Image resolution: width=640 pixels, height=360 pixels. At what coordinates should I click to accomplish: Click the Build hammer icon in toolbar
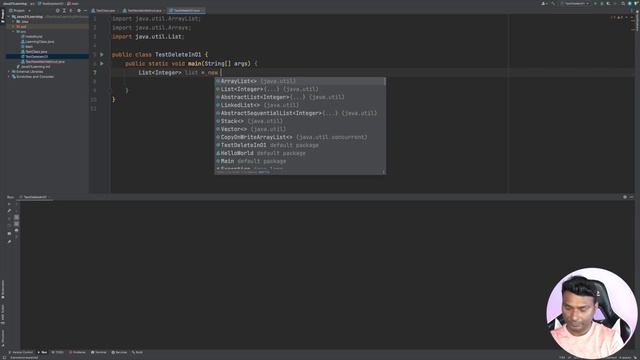554,4
